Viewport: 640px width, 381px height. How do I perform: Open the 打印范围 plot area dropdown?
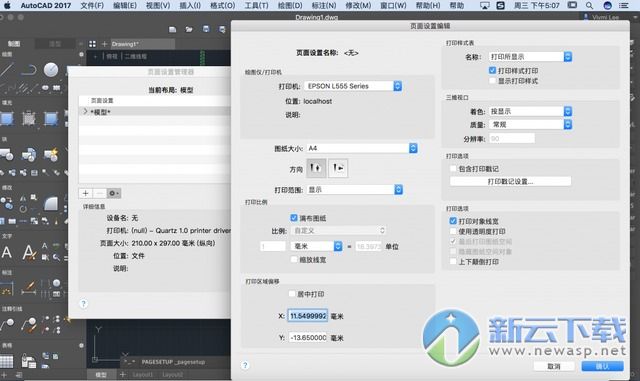(x=355, y=189)
